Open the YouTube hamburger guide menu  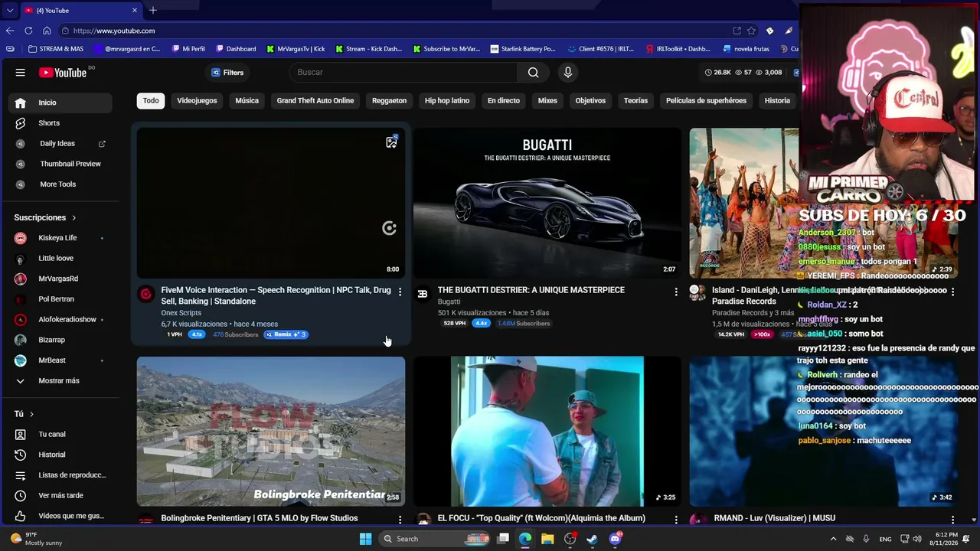(21, 73)
